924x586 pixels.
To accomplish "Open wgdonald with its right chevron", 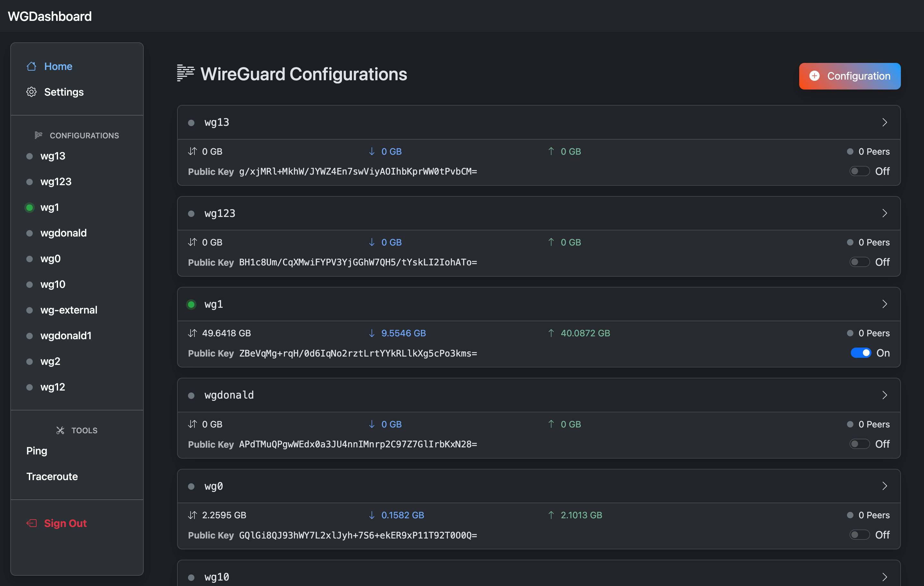I will pyautogui.click(x=885, y=395).
